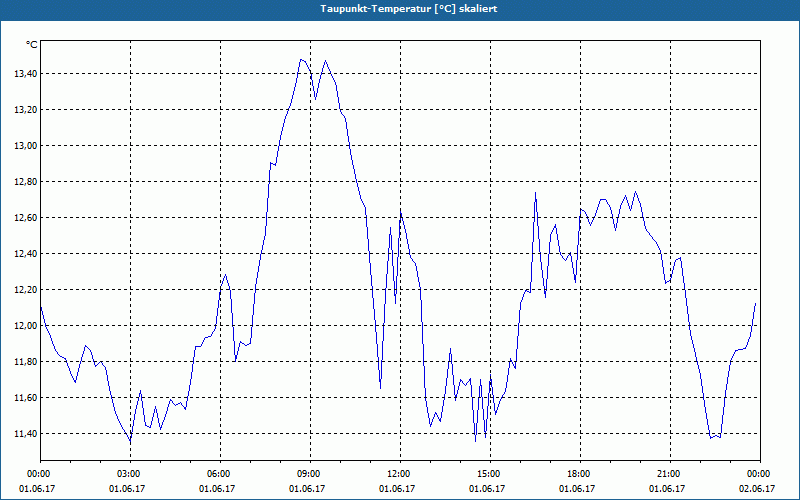Click the 02.06.17 date label
Screen dimensions: 800x500
click(757, 489)
